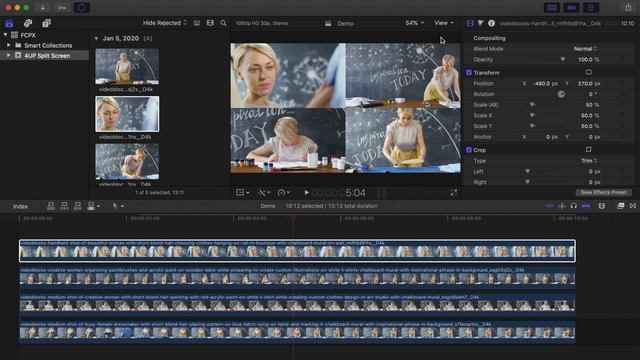Click the Opacity 100.0 % value

(x=588, y=60)
